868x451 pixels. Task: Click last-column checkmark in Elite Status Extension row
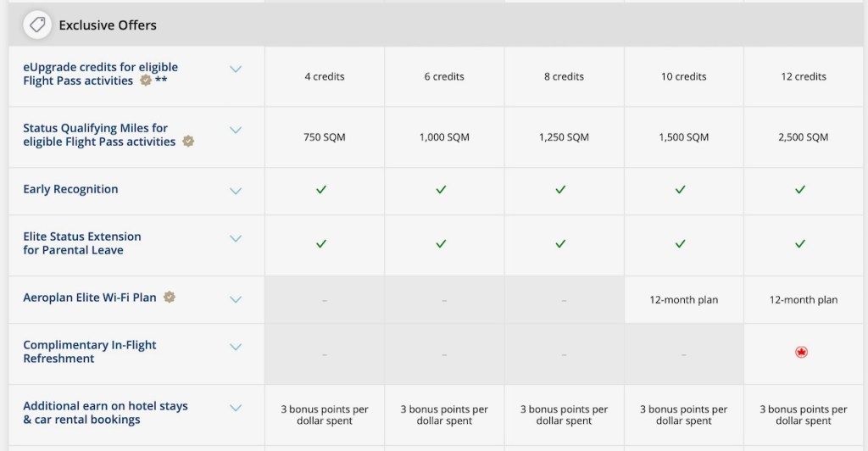800,244
